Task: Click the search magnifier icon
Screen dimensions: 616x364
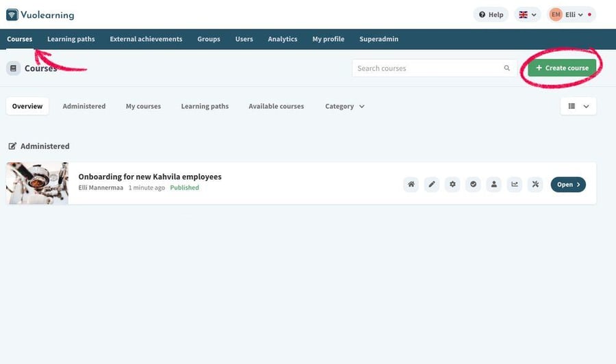Action: pos(506,68)
